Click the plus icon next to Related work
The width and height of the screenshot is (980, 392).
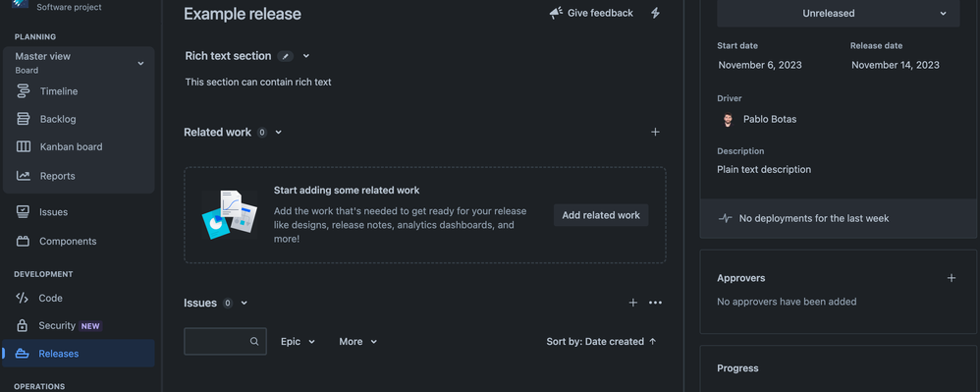pyautogui.click(x=655, y=132)
